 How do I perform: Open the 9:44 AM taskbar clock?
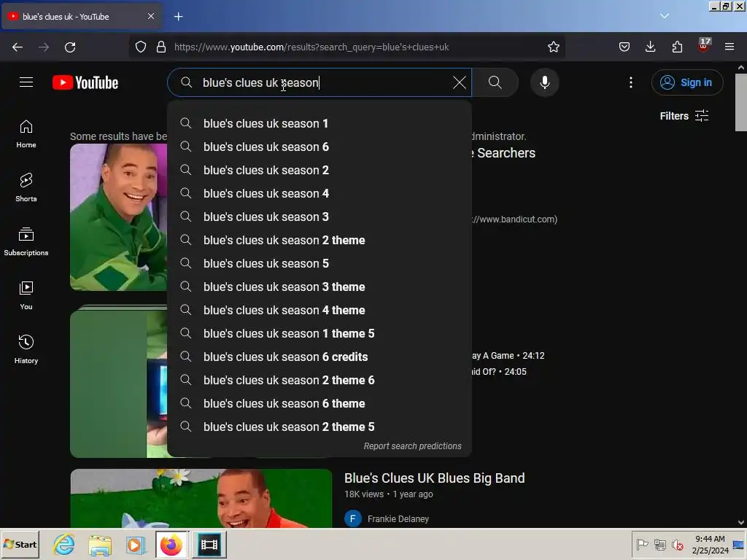[x=710, y=544]
